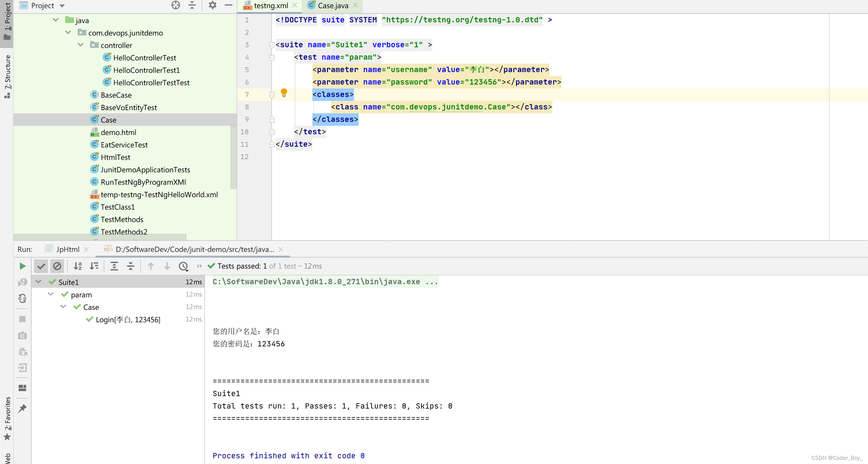The image size is (868, 464).
Task: Collapse param test node
Action: (51, 295)
